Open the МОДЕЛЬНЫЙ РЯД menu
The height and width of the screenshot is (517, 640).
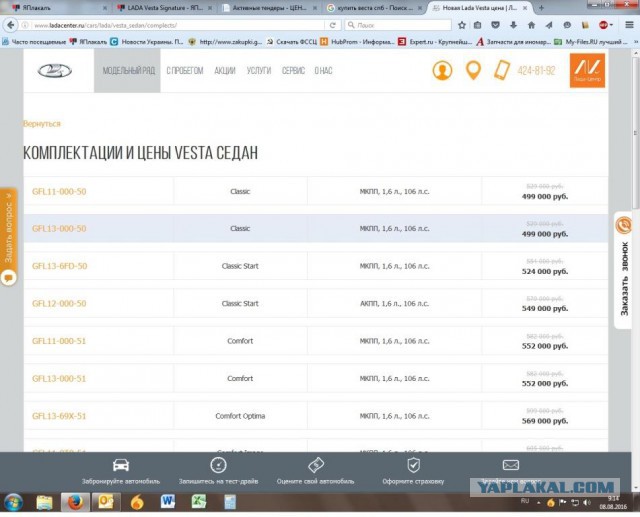[x=128, y=71]
